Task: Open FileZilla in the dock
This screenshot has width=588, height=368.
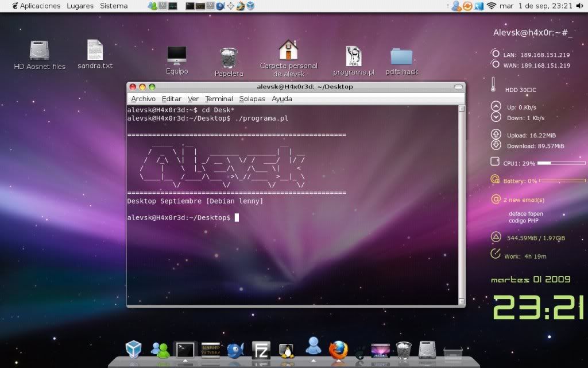Action: (262, 350)
